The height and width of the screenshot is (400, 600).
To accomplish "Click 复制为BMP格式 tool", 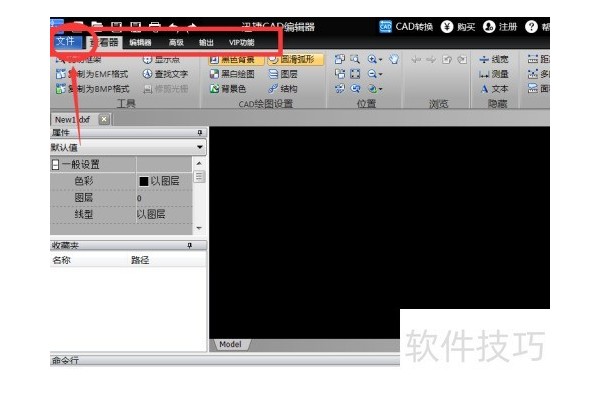I will pyautogui.click(x=93, y=89).
